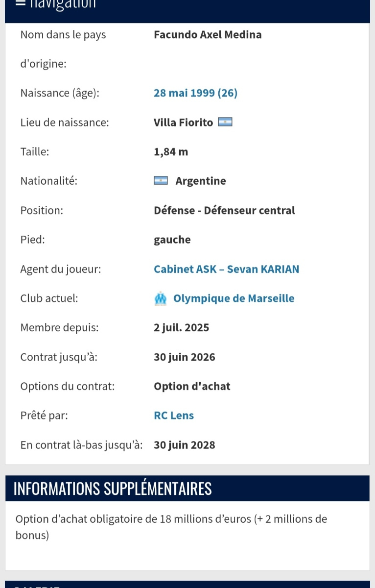Click the contract end date 30 juin 2026

[185, 357]
